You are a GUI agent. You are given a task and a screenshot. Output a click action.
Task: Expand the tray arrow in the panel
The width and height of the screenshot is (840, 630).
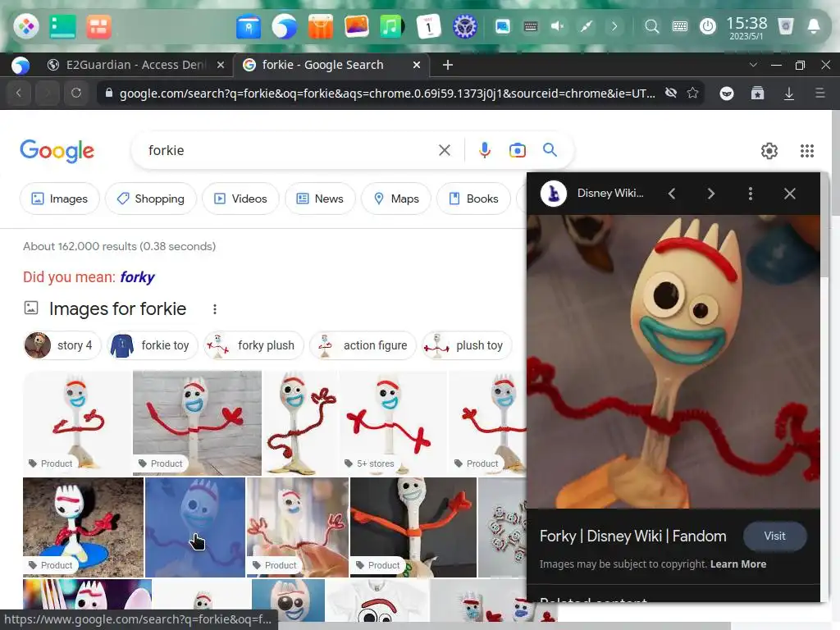coord(614,26)
